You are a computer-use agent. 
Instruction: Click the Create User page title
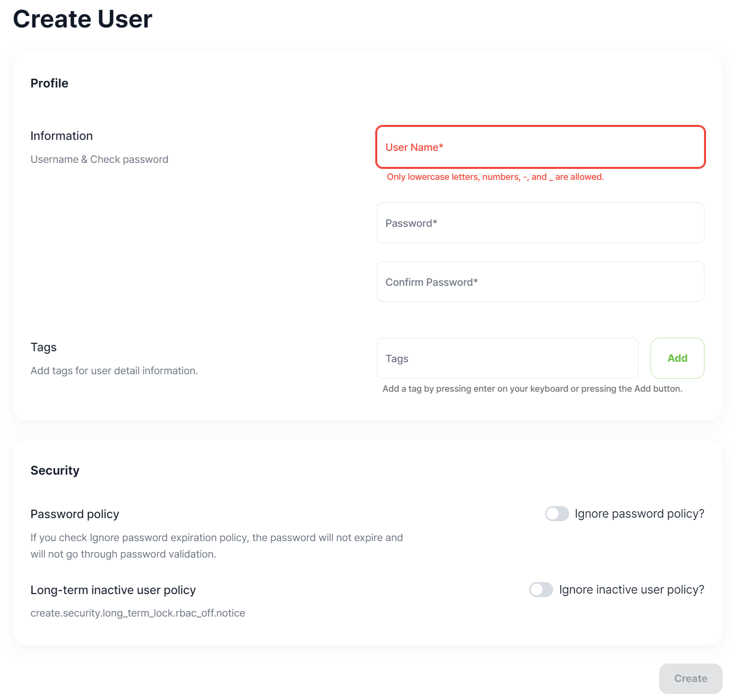(x=83, y=19)
